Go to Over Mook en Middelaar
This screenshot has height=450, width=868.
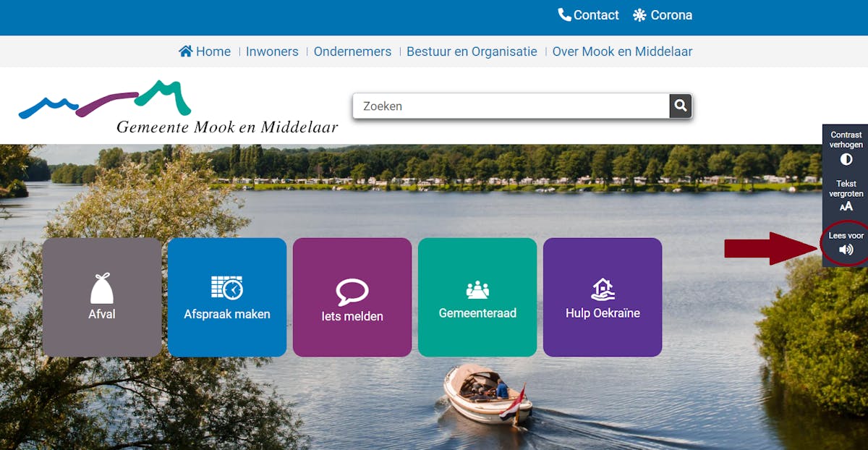pyautogui.click(x=622, y=51)
